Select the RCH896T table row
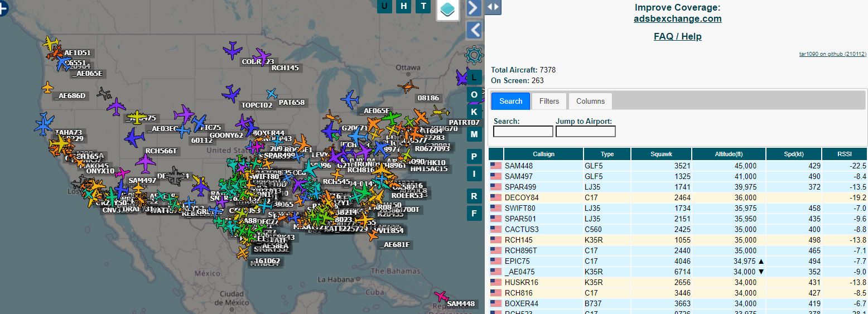 click(678, 250)
